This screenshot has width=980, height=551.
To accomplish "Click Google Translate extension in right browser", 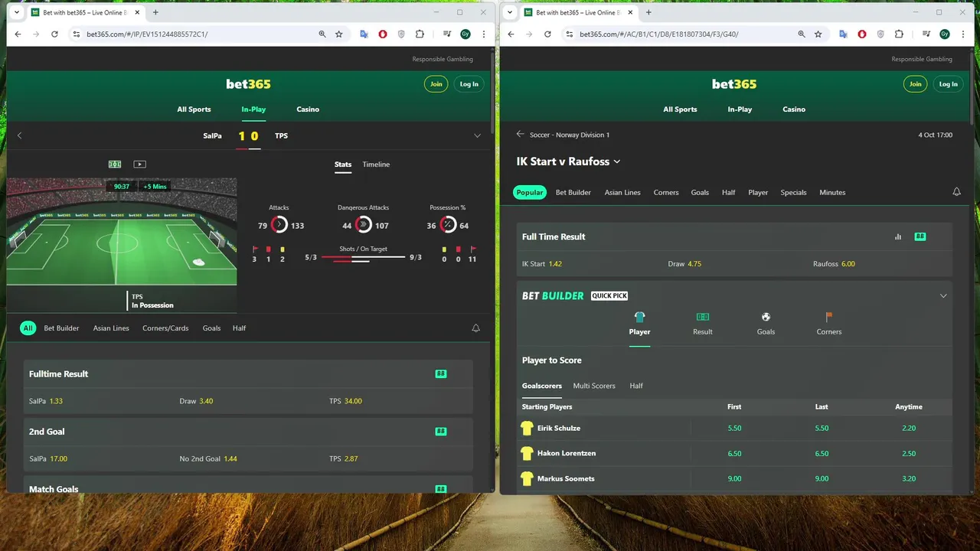I will [843, 34].
